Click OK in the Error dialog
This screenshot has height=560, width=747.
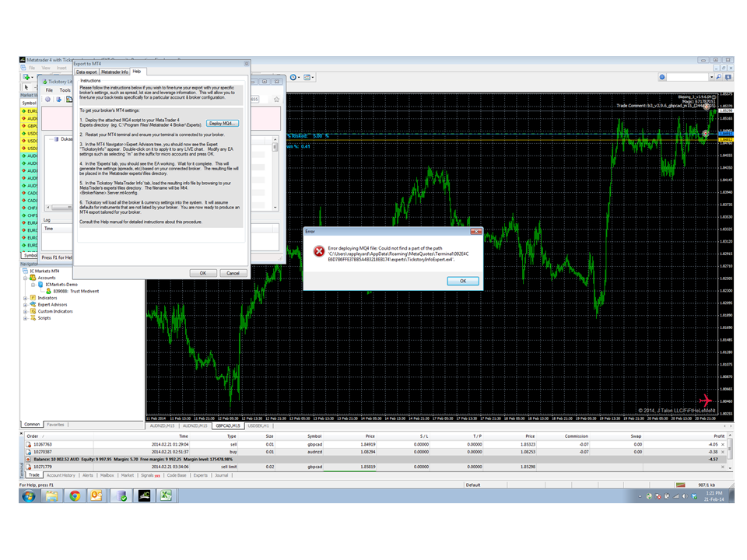tap(463, 281)
